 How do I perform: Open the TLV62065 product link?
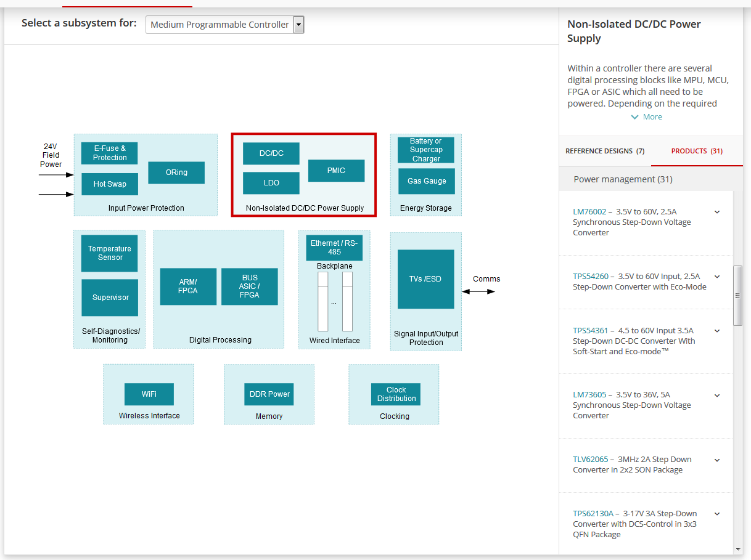(x=590, y=459)
